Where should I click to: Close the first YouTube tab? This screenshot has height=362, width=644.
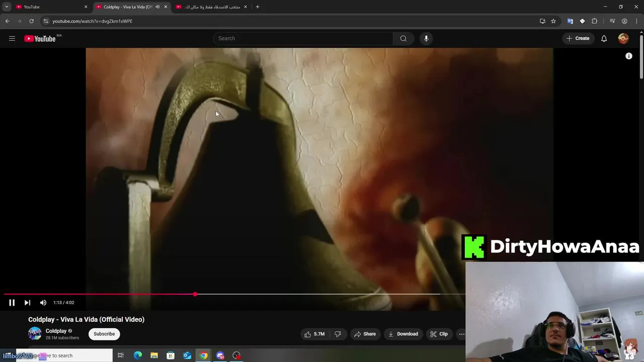coord(86,7)
